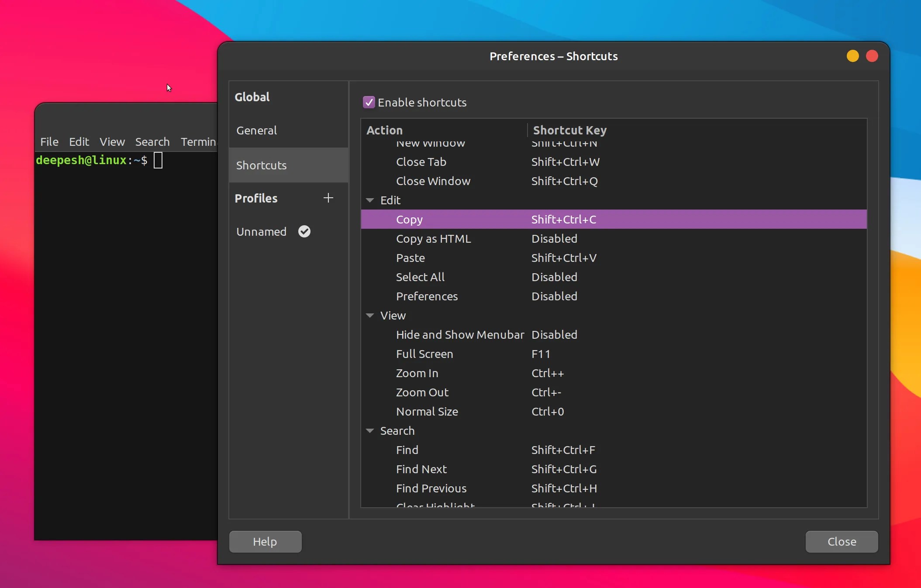Select the Unnamed profile
The height and width of the screenshot is (588, 921).
[261, 231]
